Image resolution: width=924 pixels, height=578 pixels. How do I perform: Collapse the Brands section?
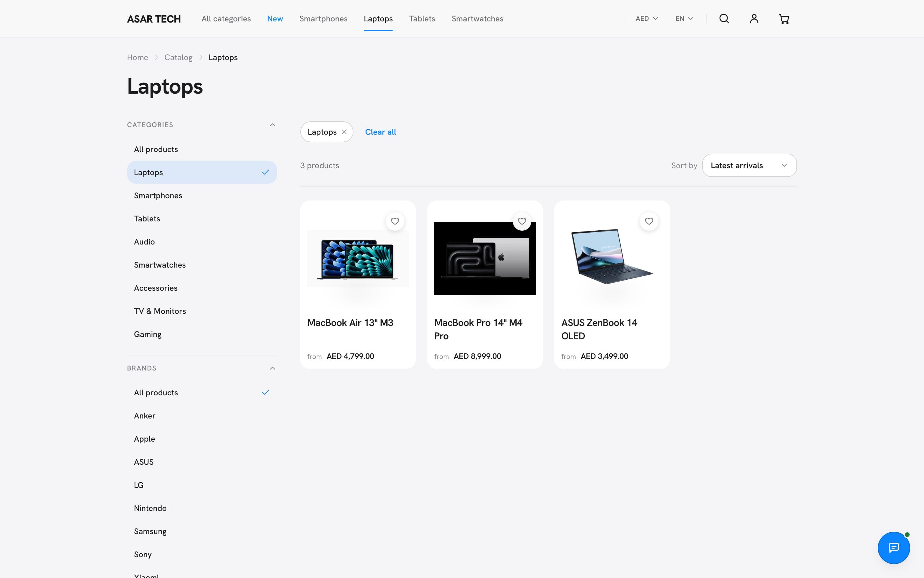coord(273,368)
